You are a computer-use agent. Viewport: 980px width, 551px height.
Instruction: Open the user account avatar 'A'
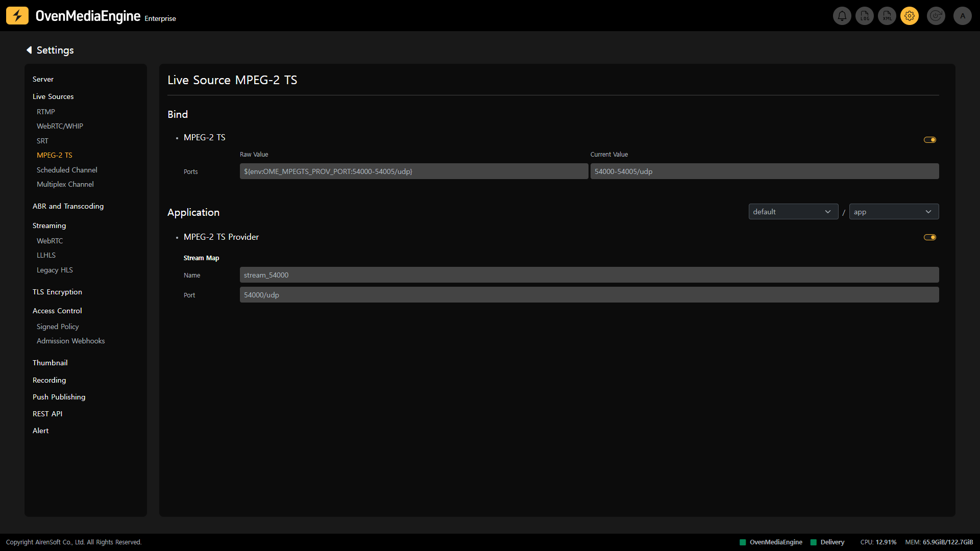(962, 16)
